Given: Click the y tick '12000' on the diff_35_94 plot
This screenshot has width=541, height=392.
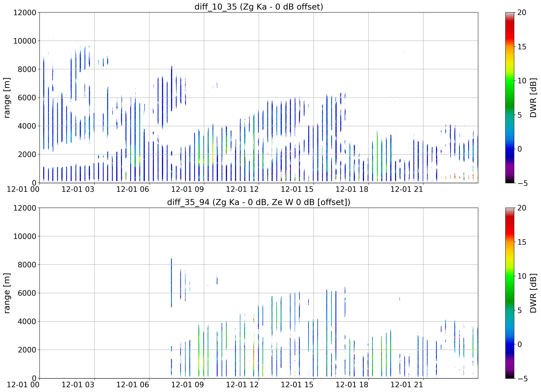Looking at the screenshot, I should [x=25, y=208].
